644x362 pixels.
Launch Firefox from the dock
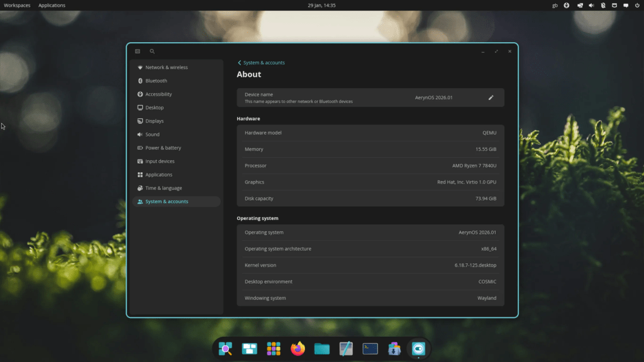pyautogui.click(x=297, y=349)
